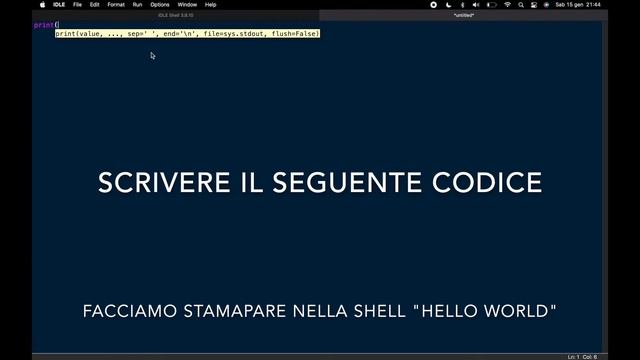The height and width of the screenshot is (360, 640).
Task: Open the Bluetooth status menu
Action: pyautogui.click(x=462, y=5)
